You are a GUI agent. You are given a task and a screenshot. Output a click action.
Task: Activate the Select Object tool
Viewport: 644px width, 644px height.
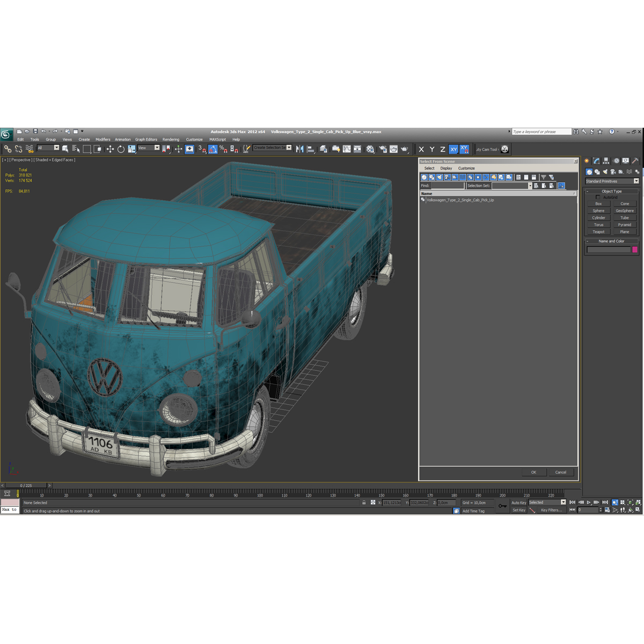click(65, 149)
